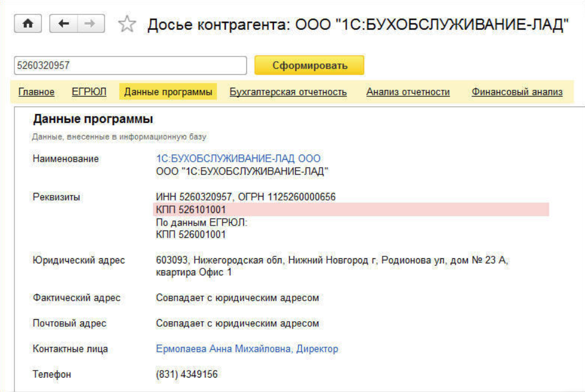The width and height of the screenshot is (585, 392).
Task: Go to the Анализ отчетности tab
Action: click(x=408, y=92)
